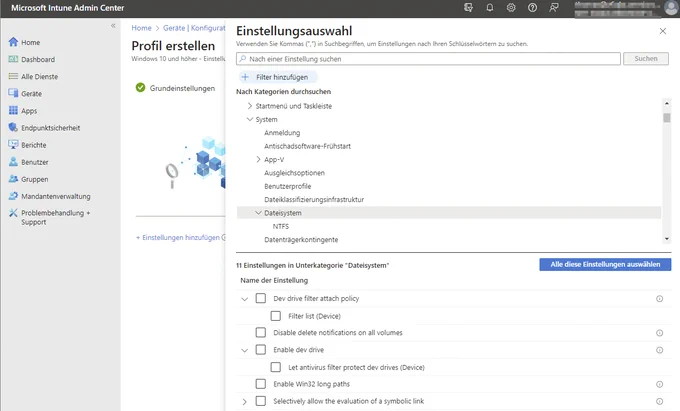Viewport: 680px width, 411px height.
Task: Click the Benutzer person icon
Action: tap(13, 162)
